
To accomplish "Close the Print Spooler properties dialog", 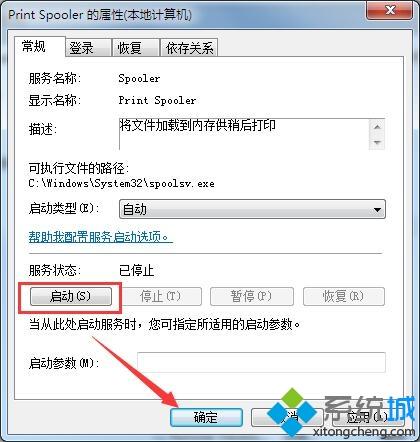I will pos(390,10).
